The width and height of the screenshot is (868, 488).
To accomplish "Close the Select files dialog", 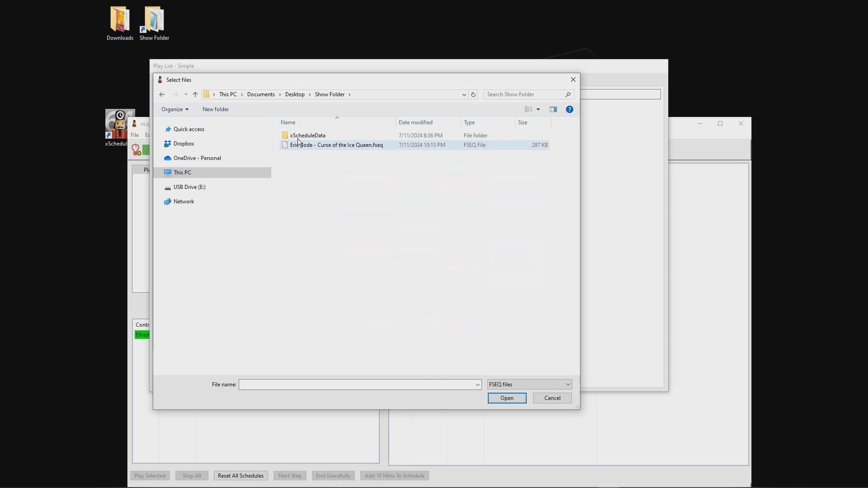I will point(573,80).
